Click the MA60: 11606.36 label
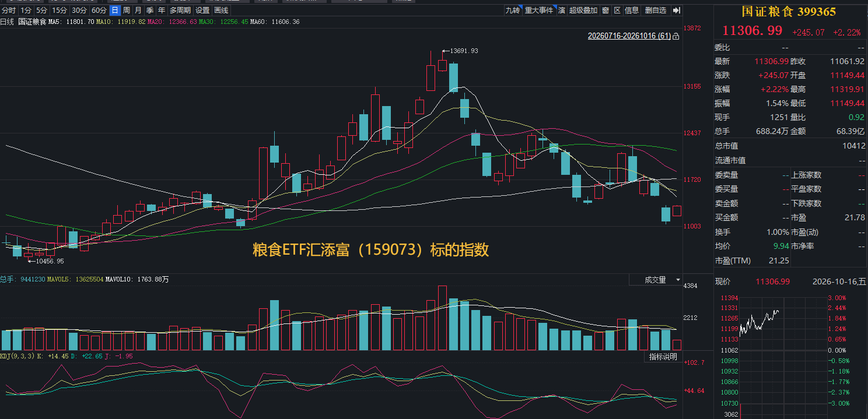Viewport: 868px width, 419px height. pyautogui.click(x=275, y=22)
